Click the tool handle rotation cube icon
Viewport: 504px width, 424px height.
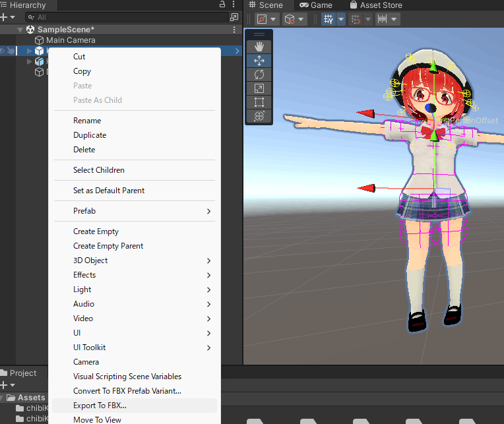click(290, 19)
